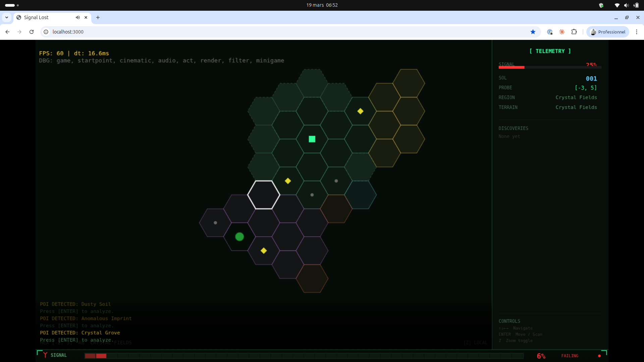Screen dimensions: 644x362
Task: Click the red signal antenna icon
Action: click(45, 355)
